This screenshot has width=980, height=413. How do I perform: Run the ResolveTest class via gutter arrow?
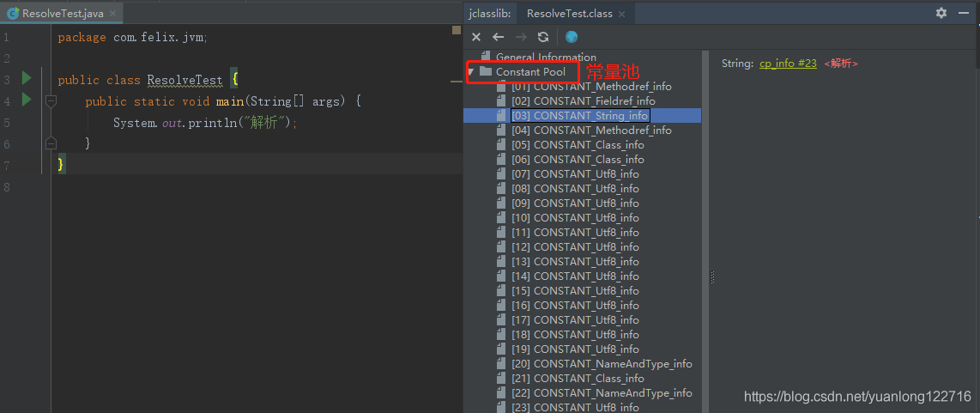pos(26,79)
